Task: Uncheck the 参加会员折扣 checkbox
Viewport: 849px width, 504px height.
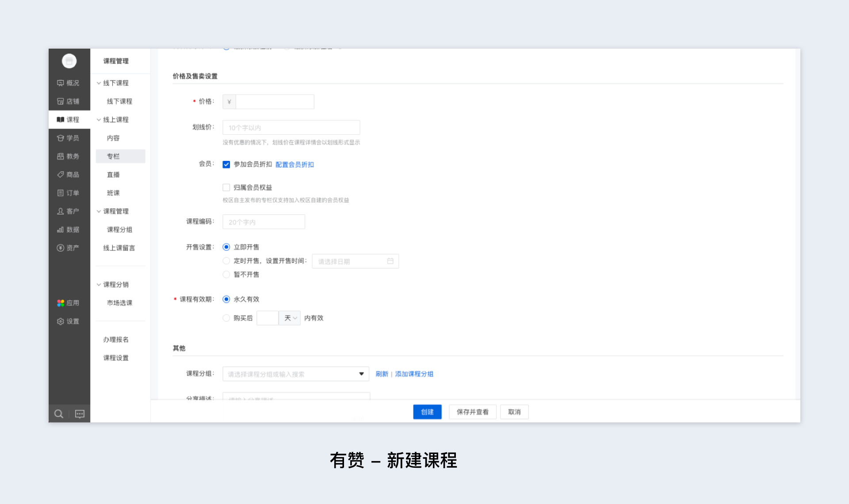Action: (x=226, y=164)
